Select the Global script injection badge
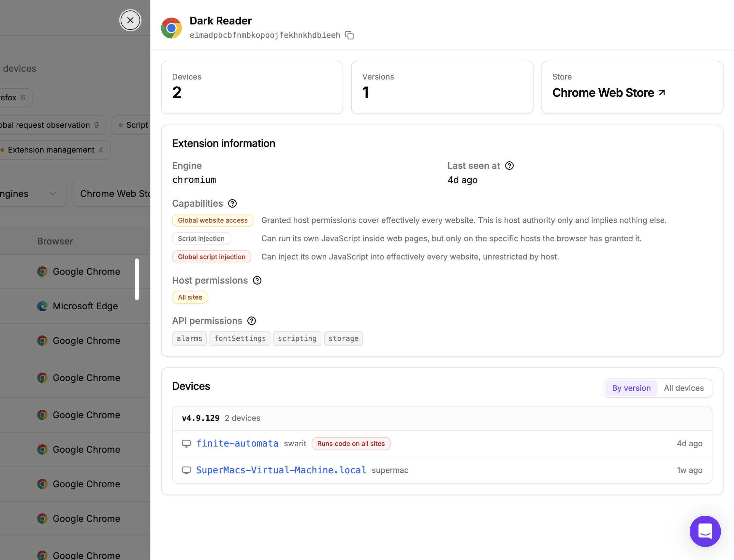Screen dimensions: 734x560 (211, 257)
